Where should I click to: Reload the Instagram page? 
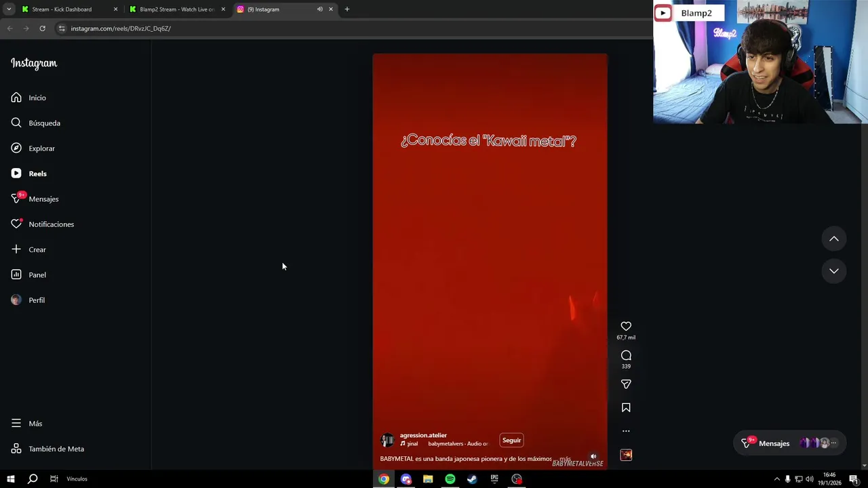point(42,28)
